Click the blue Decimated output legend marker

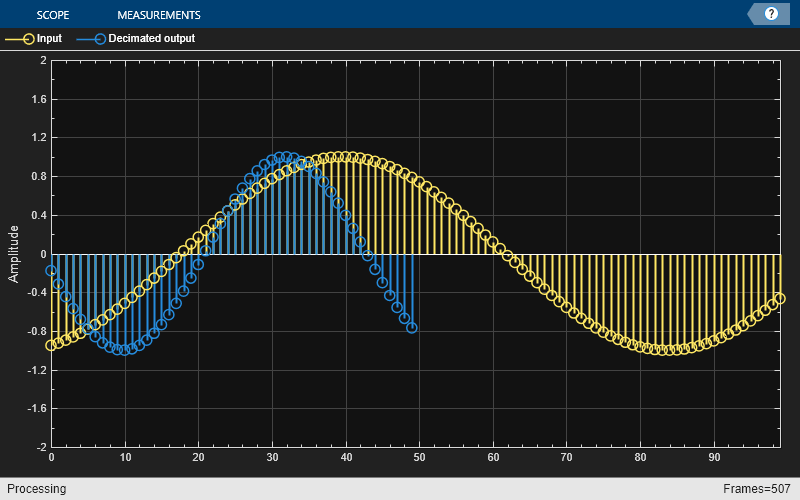click(98, 39)
